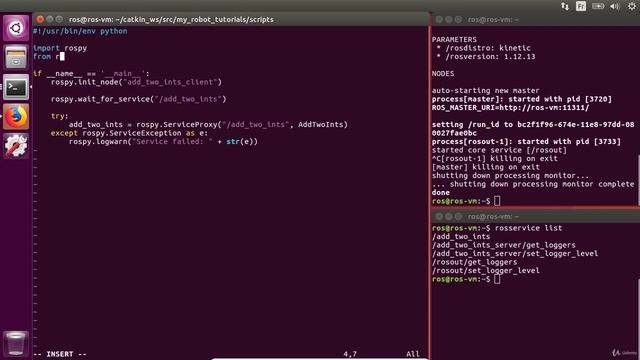Close the upper right roscore terminal
This screenshot has width=640, height=360.
[439, 20]
